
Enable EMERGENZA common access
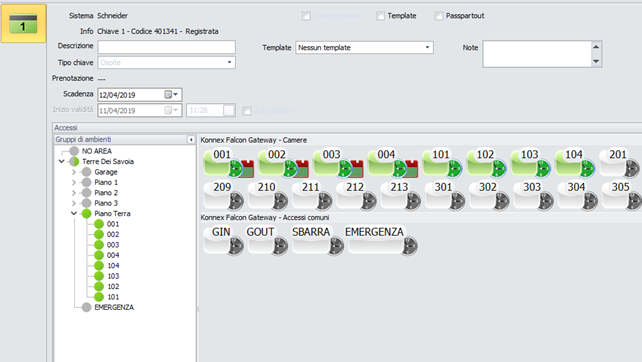click(382, 240)
